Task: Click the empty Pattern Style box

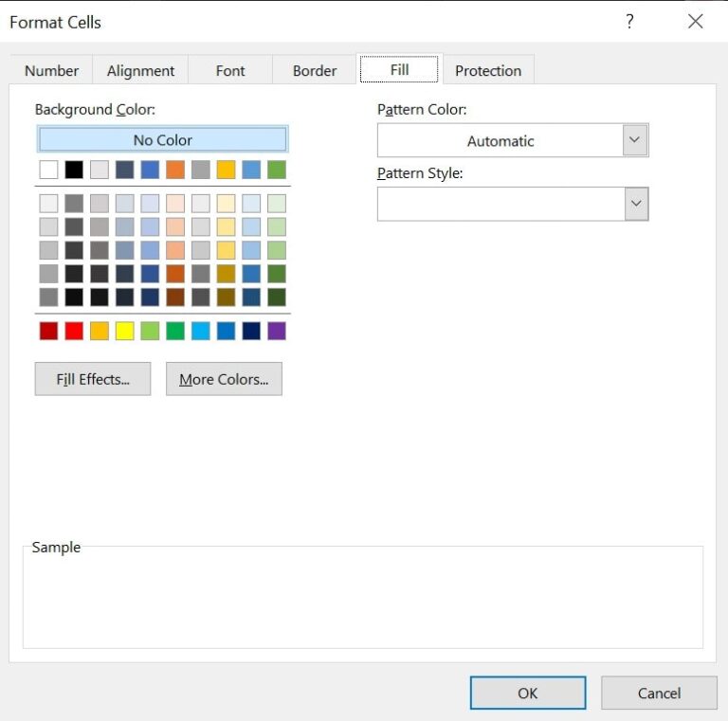Action: pyautogui.click(x=501, y=204)
